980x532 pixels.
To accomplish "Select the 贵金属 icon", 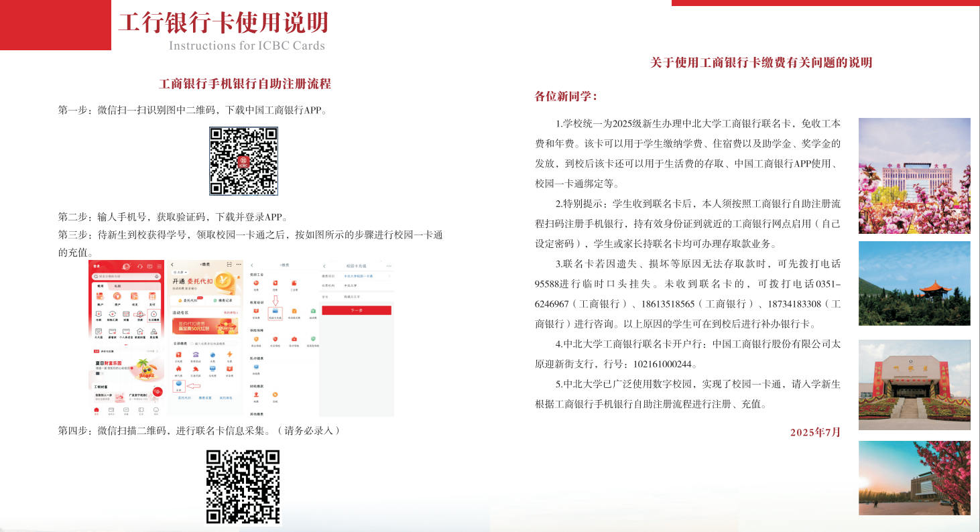I will pyautogui.click(x=154, y=331).
